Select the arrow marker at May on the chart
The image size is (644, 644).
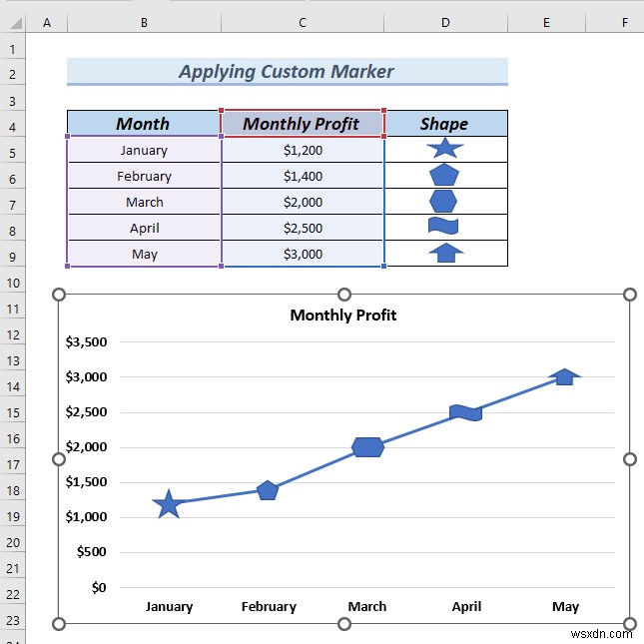click(x=565, y=376)
